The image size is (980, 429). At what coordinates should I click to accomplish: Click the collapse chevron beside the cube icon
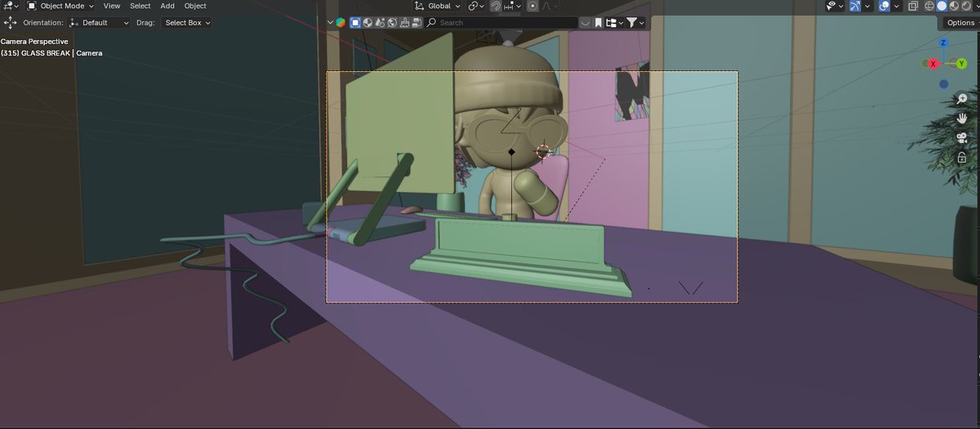(x=330, y=23)
